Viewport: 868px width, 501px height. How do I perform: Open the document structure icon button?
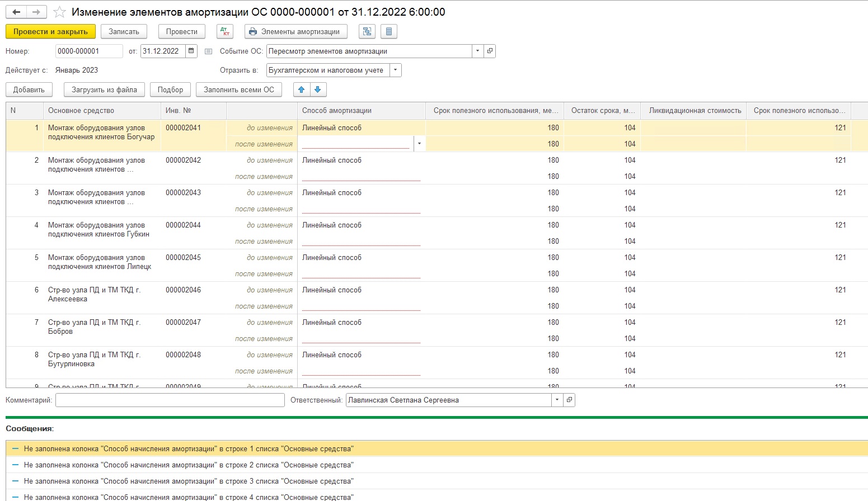point(367,32)
